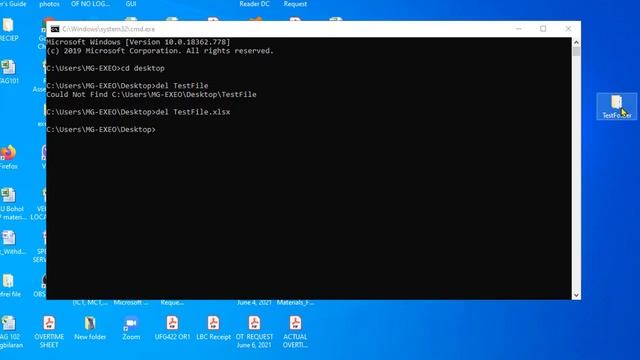640x360 pixels.
Task: Select the AG101 spreadsheet icon
Action: click(9, 72)
